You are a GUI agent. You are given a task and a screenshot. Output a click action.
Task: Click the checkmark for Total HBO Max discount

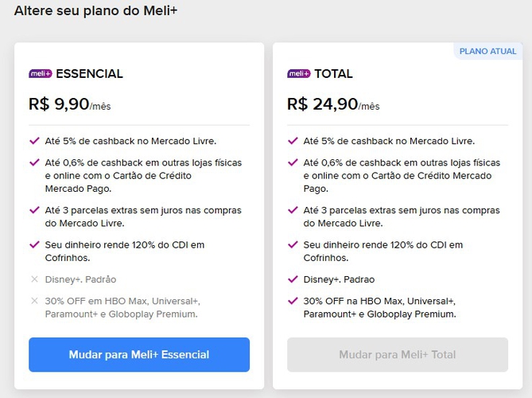[x=293, y=301]
